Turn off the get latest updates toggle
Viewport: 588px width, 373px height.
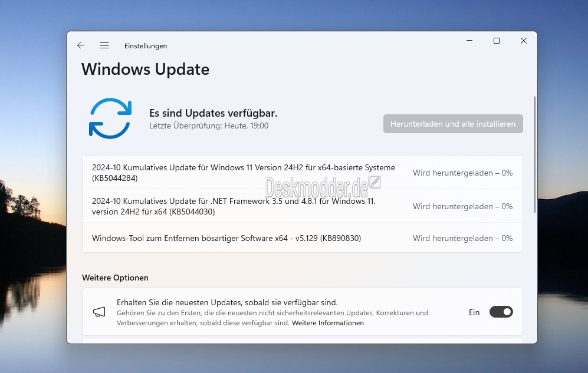(x=501, y=312)
